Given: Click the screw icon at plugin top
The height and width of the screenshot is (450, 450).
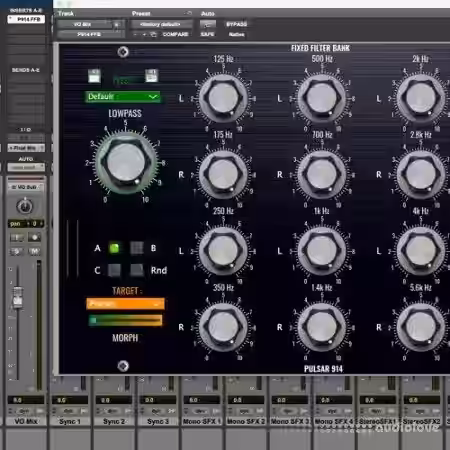Looking at the screenshot, I should click(x=123, y=52).
